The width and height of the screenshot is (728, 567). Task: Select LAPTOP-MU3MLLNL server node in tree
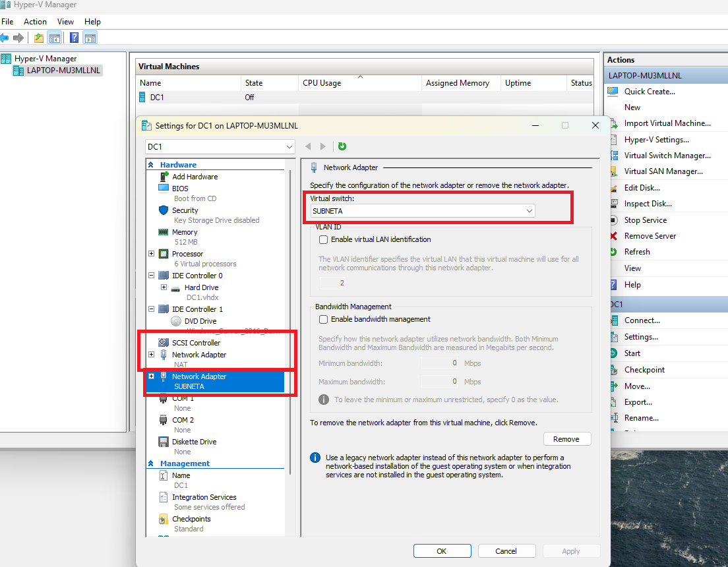(63, 71)
